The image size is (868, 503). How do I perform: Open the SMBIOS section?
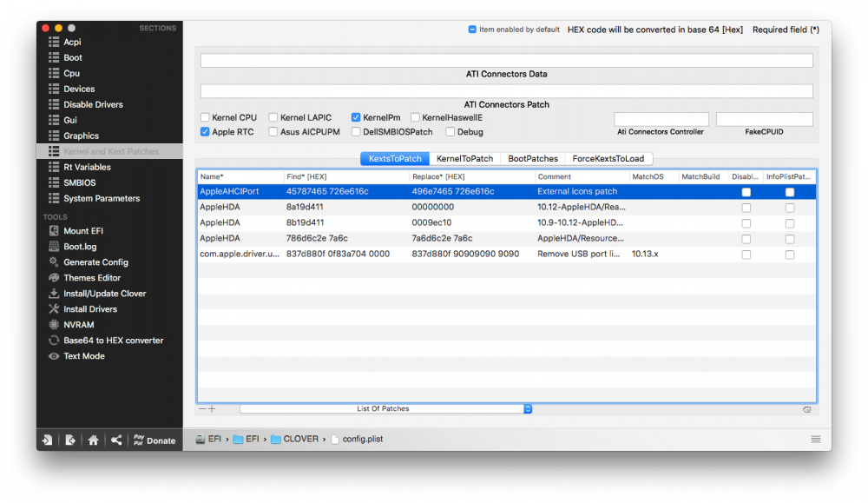click(79, 182)
